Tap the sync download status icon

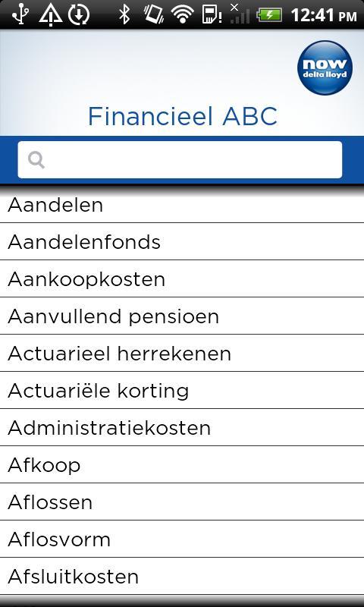pyautogui.click(x=79, y=14)
